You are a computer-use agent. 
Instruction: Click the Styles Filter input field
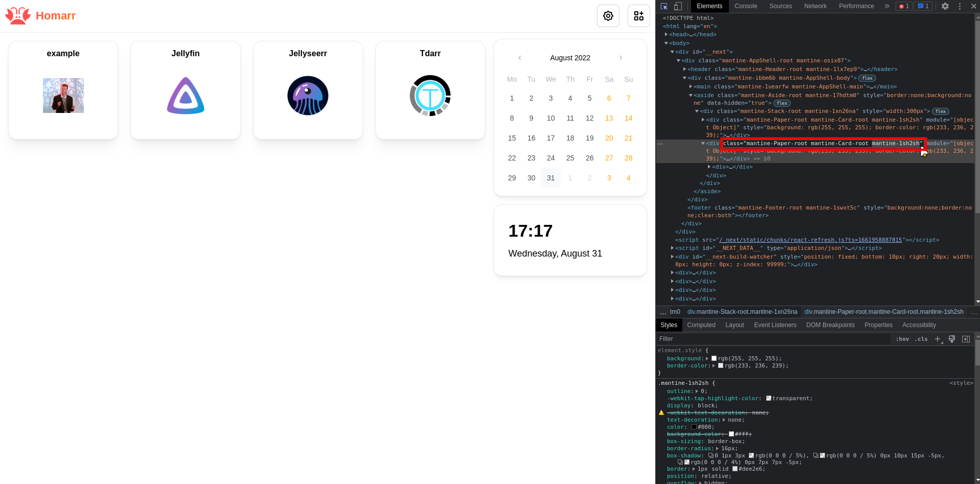click(x=774, y=339)
